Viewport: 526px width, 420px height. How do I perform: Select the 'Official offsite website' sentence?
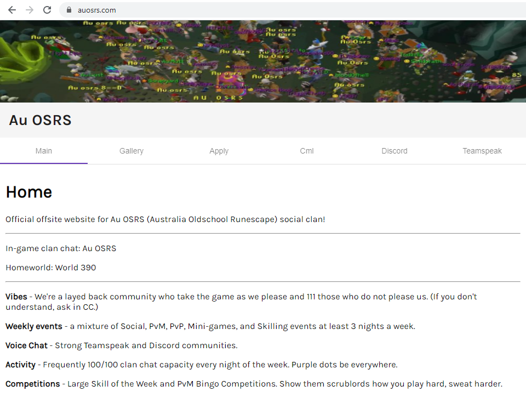click(165, 219)
